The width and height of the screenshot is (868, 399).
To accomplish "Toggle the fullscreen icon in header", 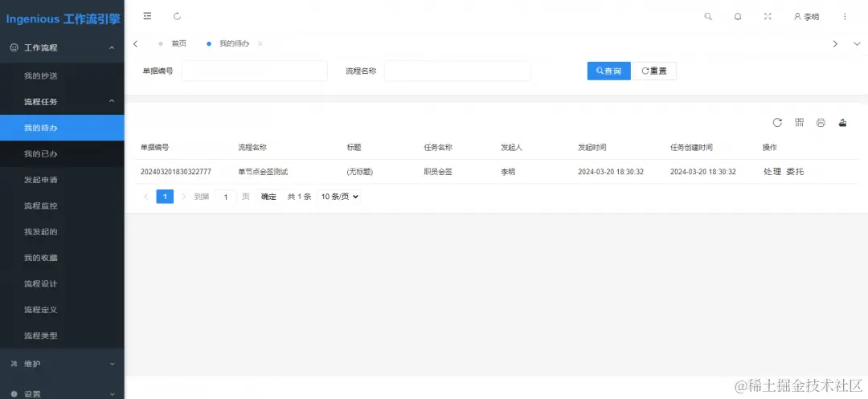I will pos(768,17).
